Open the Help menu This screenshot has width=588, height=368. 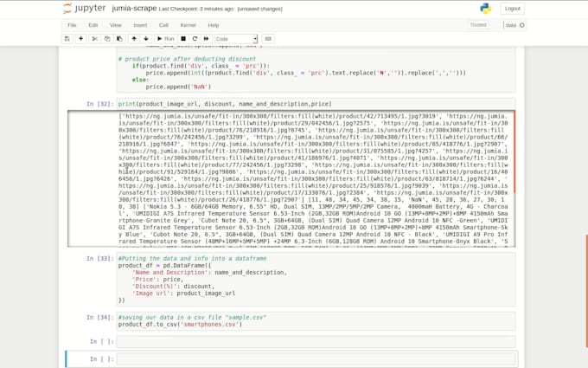214,25
